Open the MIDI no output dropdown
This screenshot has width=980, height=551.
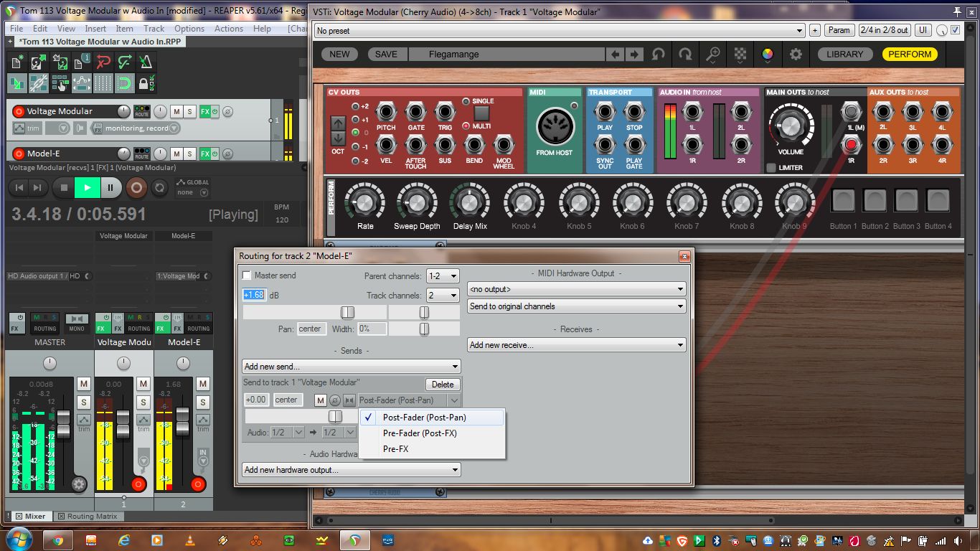tap(577, 289)
